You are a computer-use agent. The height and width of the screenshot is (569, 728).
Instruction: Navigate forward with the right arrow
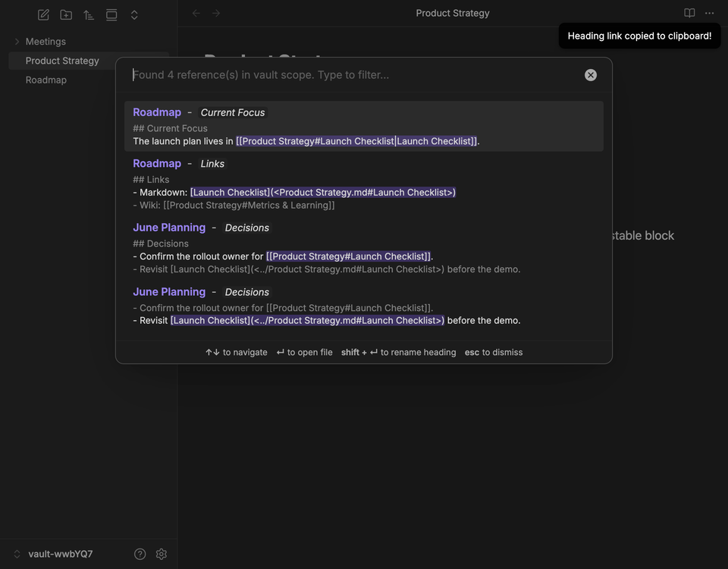(x=216, y=13)
